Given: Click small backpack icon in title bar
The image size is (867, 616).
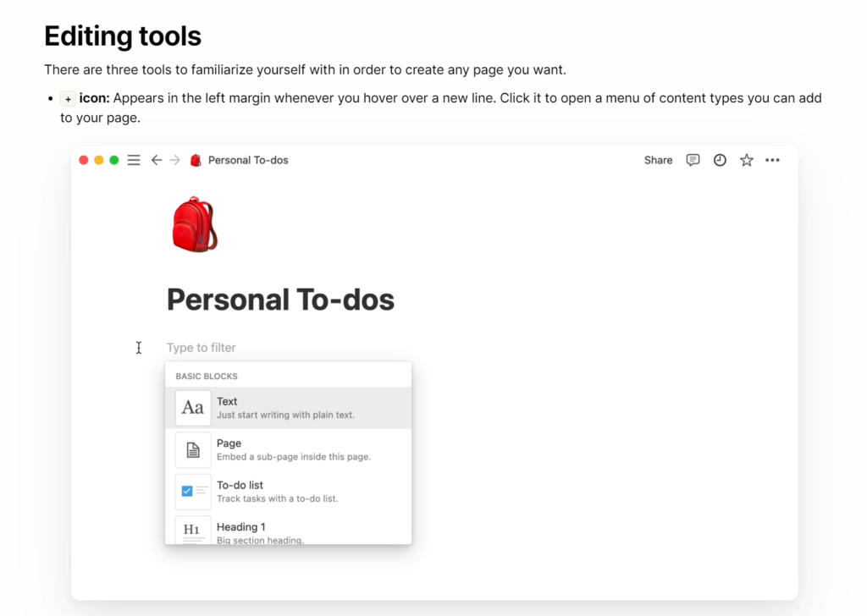Looking at the screenshot, I should [x=196, y=160].
